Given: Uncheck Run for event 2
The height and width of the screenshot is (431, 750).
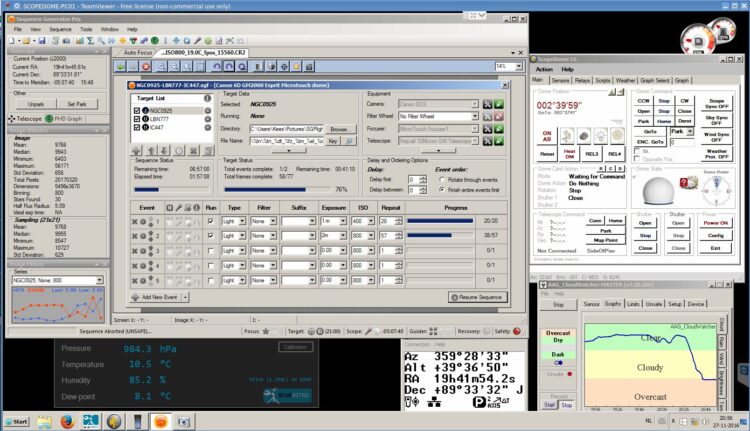Looking at the screenshot, I should (x=210, y=236).
